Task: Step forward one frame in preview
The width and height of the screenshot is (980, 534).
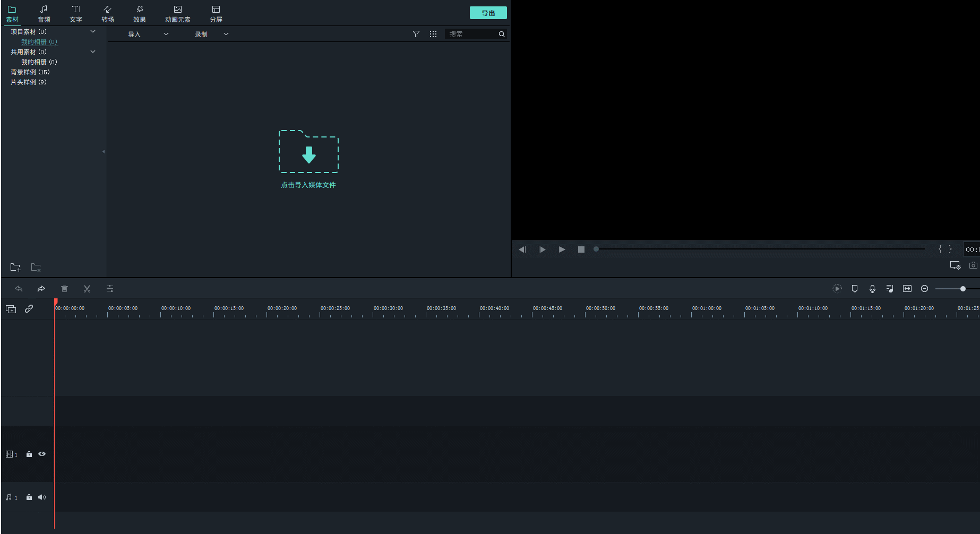Action: 542,249
